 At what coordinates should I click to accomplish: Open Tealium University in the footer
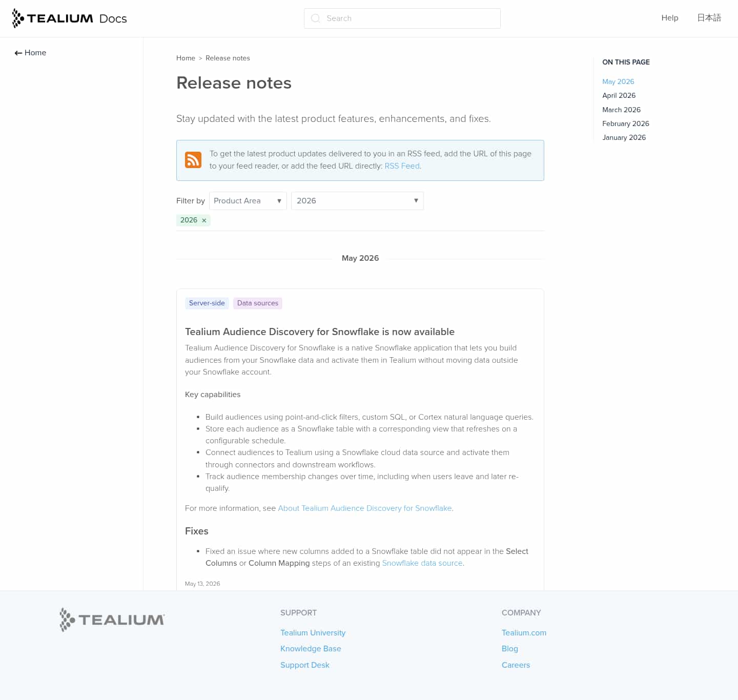point(313,633)
